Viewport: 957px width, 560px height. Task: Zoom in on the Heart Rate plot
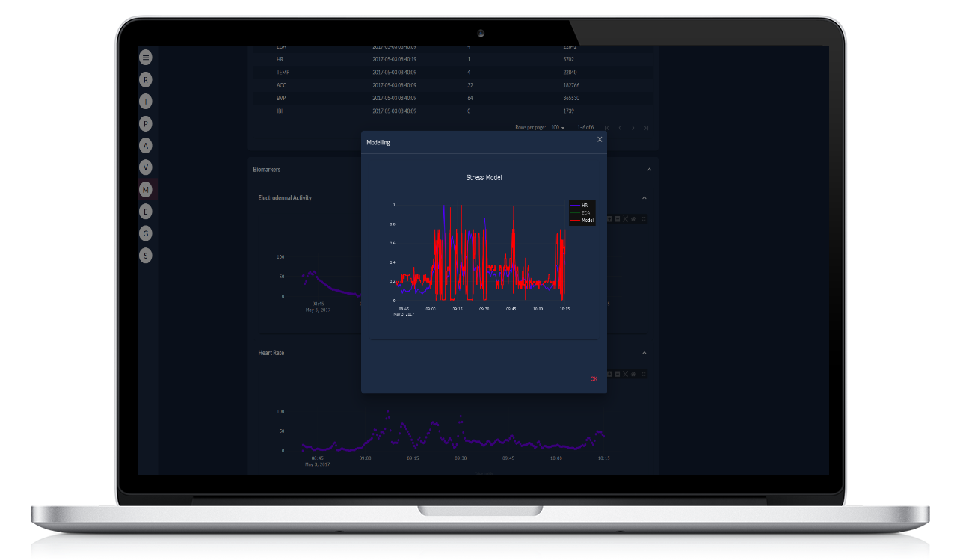[609, 374]
